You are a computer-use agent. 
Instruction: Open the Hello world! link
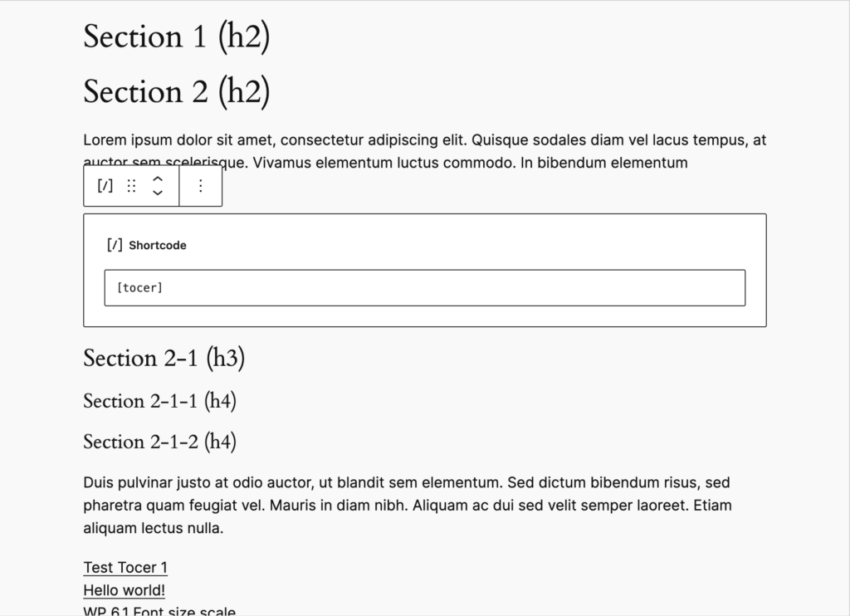[125, 590]
